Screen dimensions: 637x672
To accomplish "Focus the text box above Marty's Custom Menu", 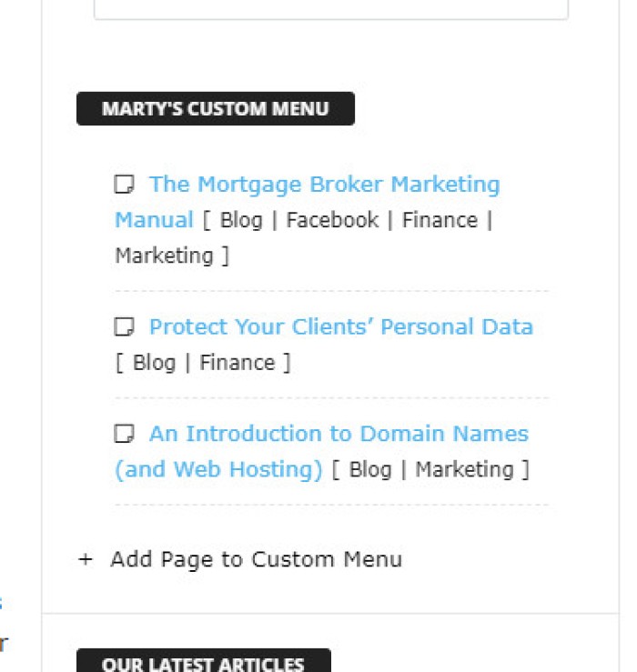I will pos(330,9).
